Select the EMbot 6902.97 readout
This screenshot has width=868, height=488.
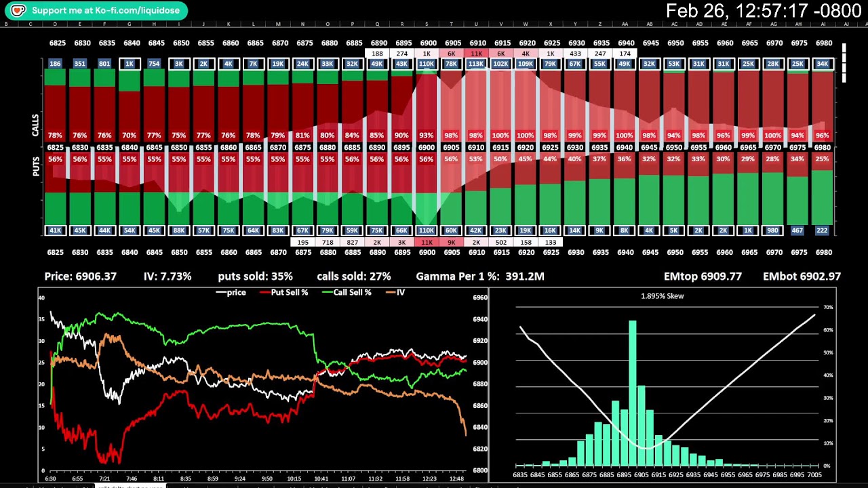coord(802,277)
